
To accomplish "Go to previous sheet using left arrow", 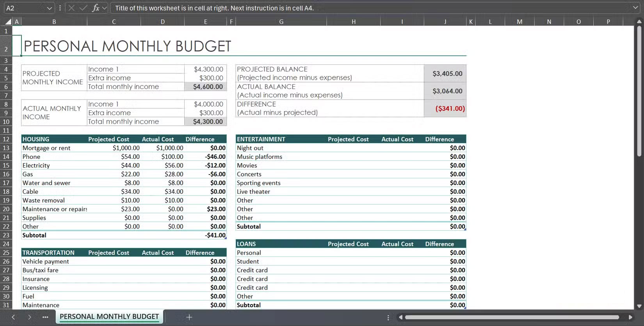I will click(x=13, y=317).
